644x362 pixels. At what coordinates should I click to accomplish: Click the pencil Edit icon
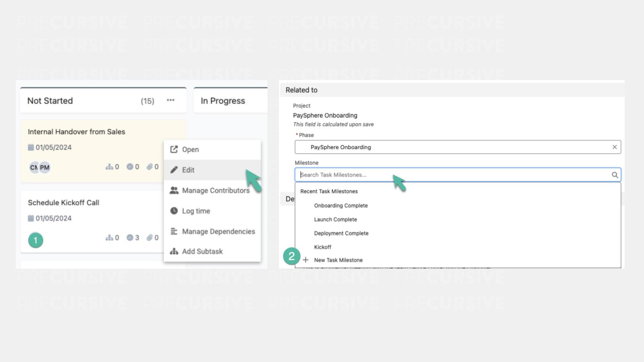pyautogui.click(x=174, y=170)
